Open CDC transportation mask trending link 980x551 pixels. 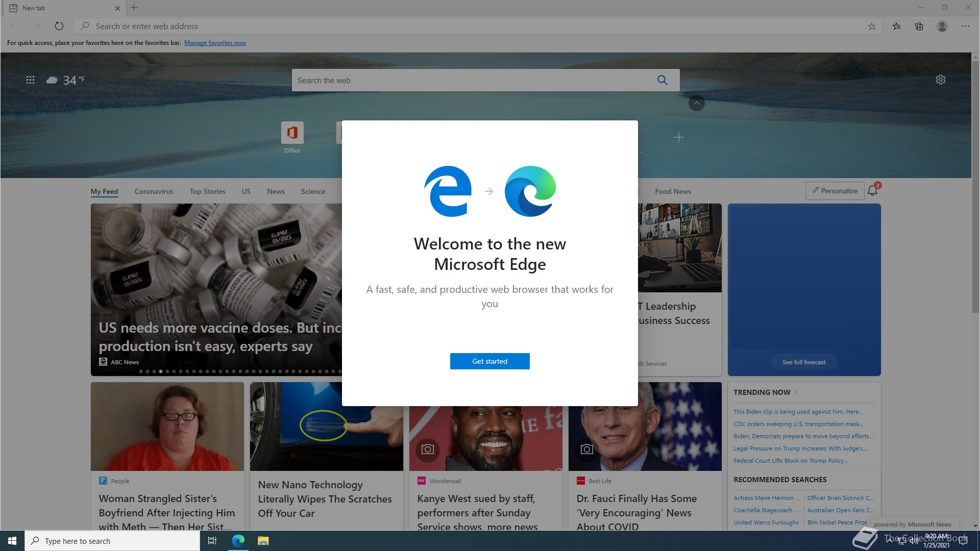click(798, 424)
